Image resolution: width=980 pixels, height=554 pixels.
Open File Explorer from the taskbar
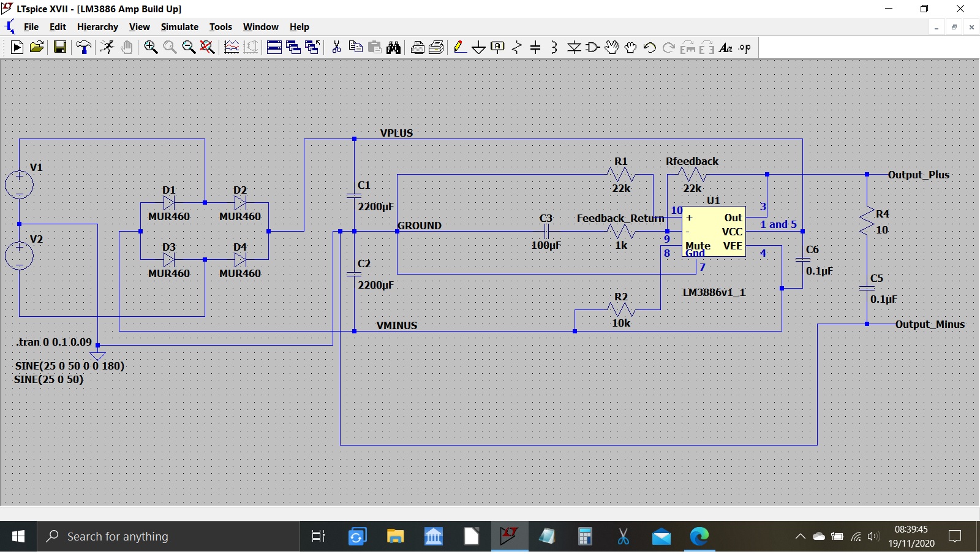point(395,537)
